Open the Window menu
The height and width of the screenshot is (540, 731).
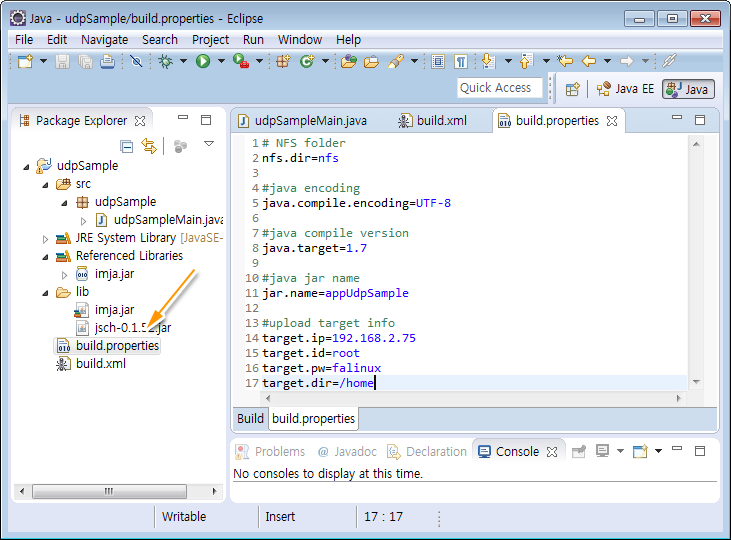[x=300, y=40]
